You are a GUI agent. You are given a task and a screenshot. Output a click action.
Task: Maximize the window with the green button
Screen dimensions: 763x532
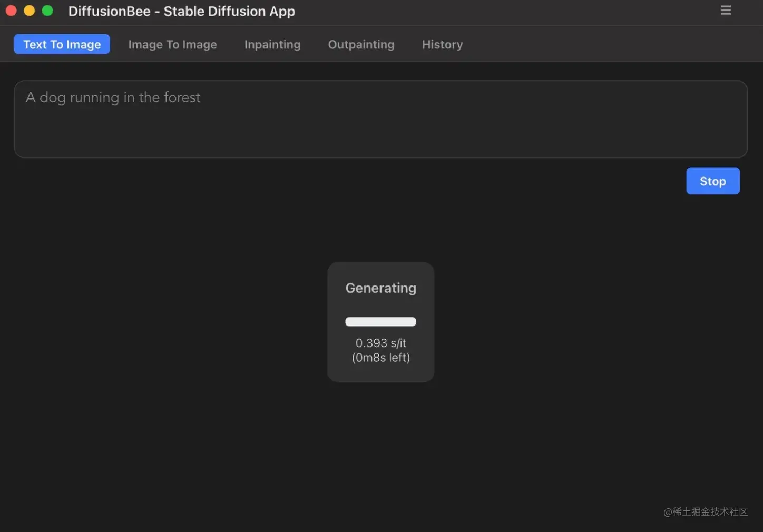click(x=47, y=11)
